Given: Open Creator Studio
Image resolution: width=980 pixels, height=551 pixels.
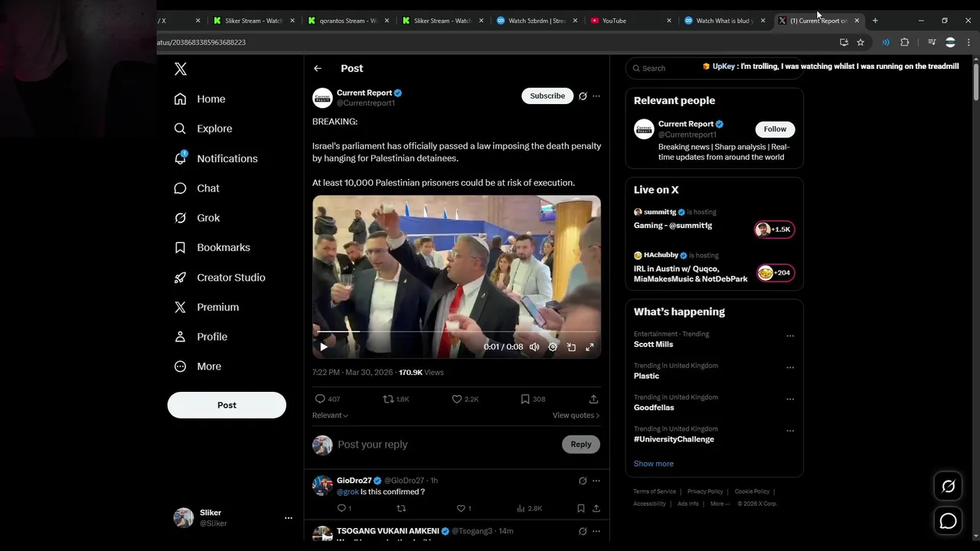Looking at the screenshot, I should click(x=220, y=278).
